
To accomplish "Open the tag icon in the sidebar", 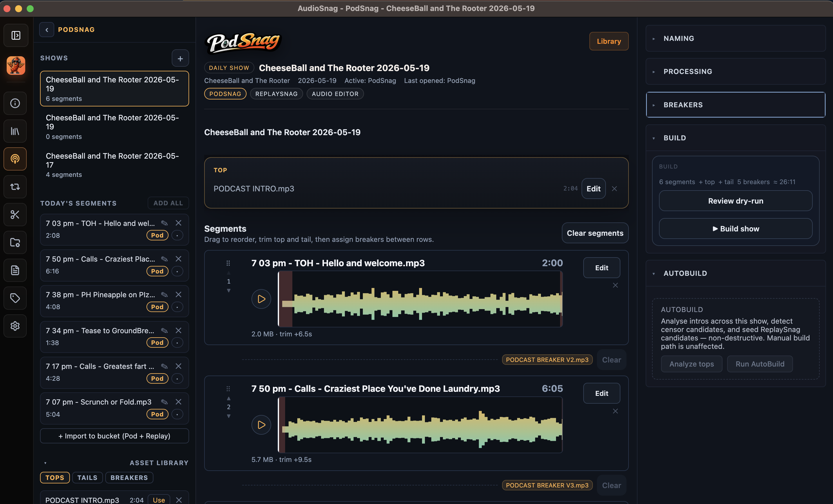I will pos(15,298).
